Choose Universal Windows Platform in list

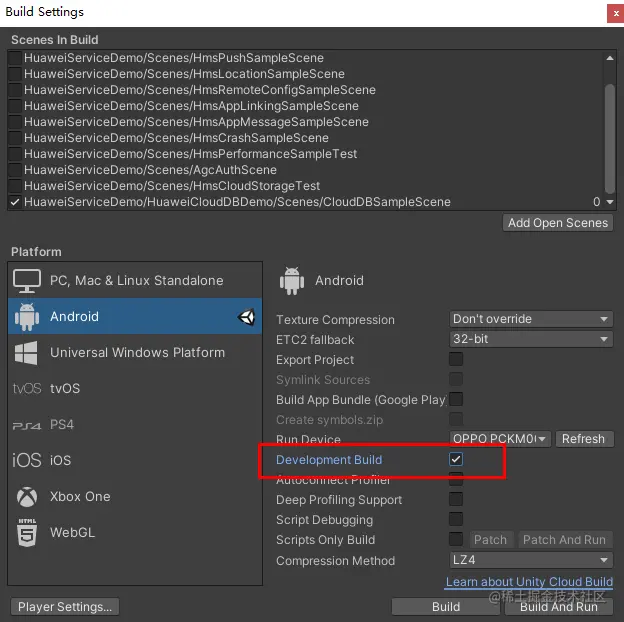click(x=135, y=353)
